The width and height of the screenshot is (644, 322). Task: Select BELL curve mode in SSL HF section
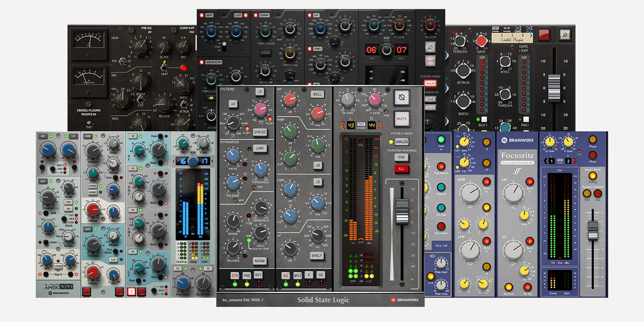(x=317, y=95)
